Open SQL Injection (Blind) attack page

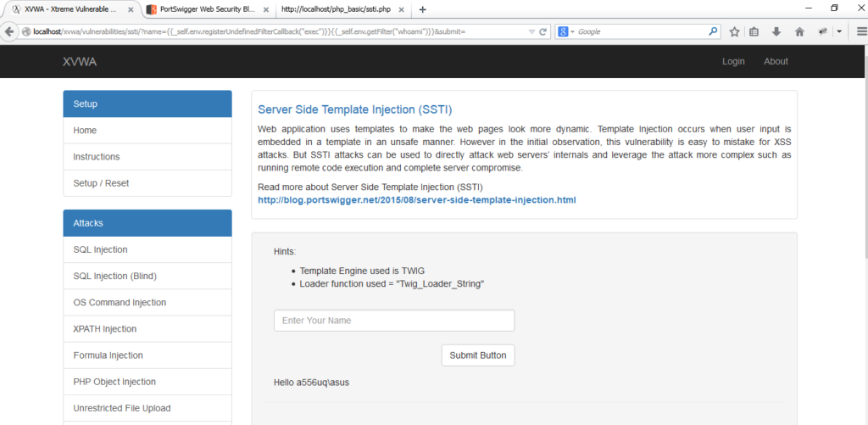tap(147, 276)
